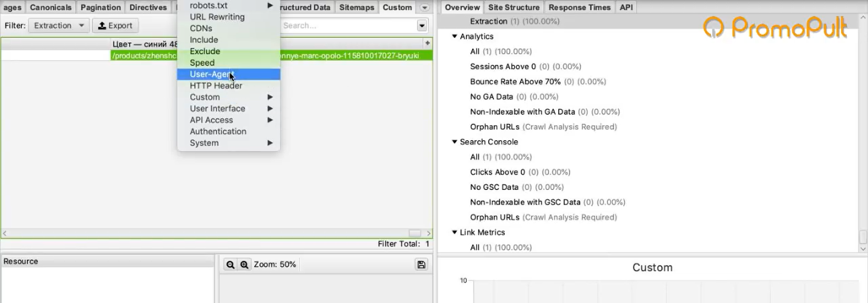Click the Export button

click(115, 26)
